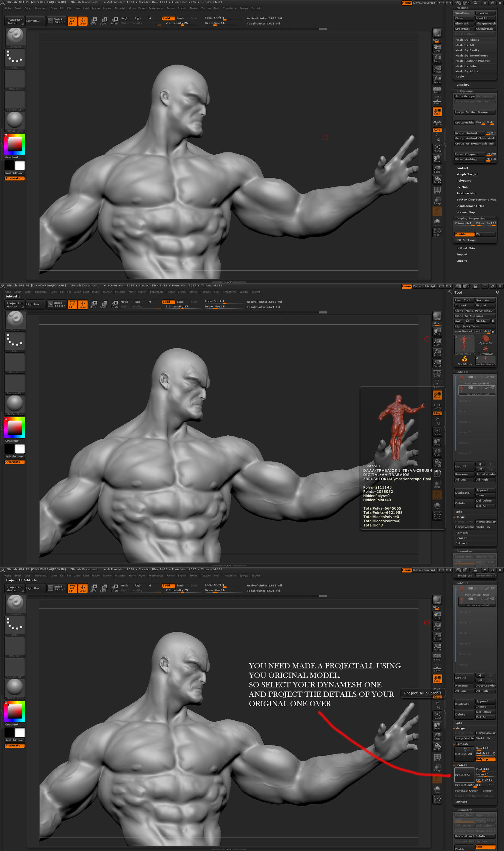Click Rotate icon in top window's top toolbar
Viewport: 504px width, 851px height.
pos(114,21)
